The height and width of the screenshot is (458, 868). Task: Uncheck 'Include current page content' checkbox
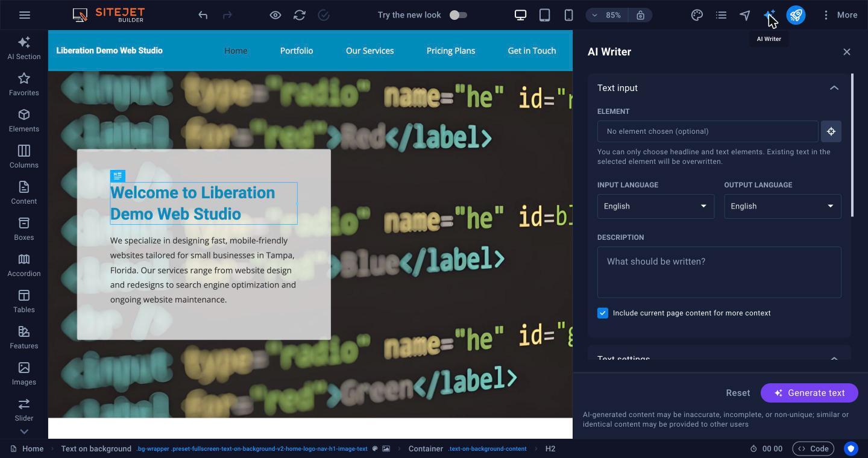[x=603, y=313]
